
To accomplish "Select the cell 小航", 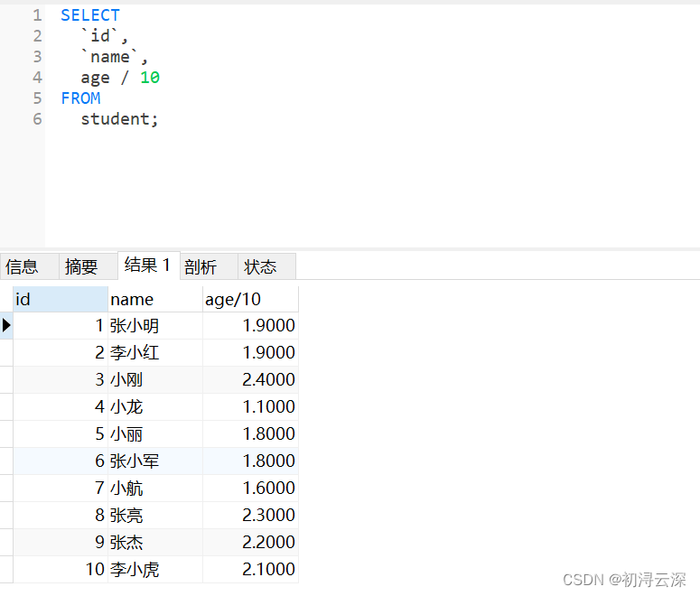I will 155,488.
